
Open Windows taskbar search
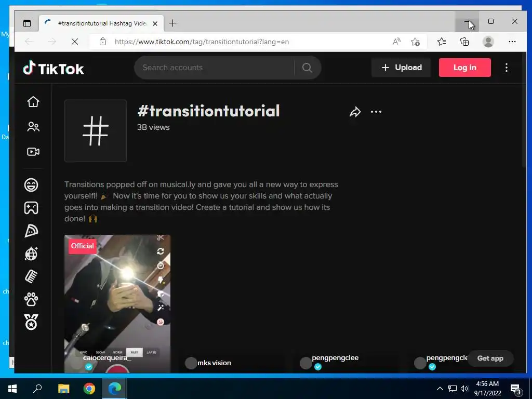coord(37,389)
